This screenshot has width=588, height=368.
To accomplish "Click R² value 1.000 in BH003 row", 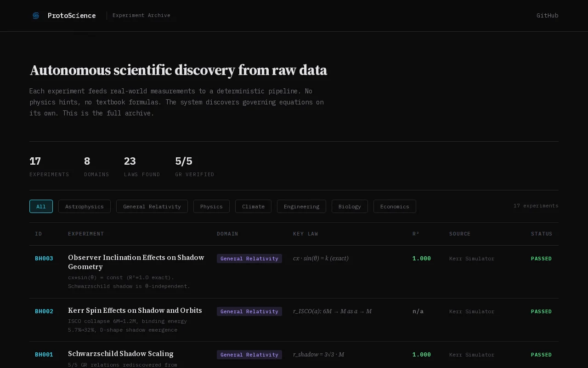I will 422,259.
